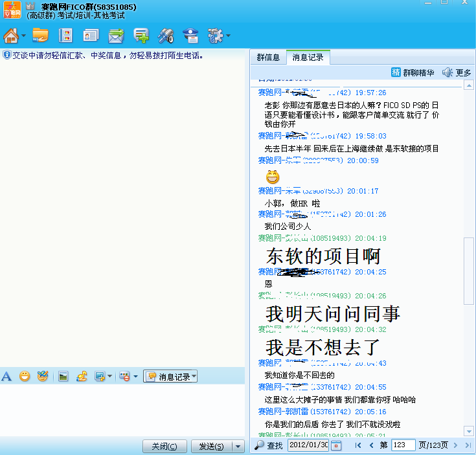Click the group avatar logo in title
Image resolution: width=476 pixels, height=455 pixels.
[12, 10]
